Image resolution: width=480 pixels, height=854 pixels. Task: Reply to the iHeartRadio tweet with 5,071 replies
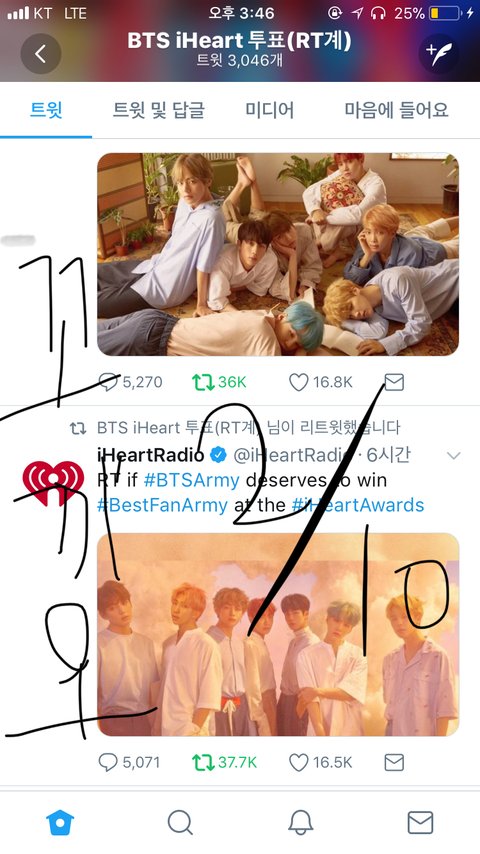pyautogui.click(x=108, y=762)
